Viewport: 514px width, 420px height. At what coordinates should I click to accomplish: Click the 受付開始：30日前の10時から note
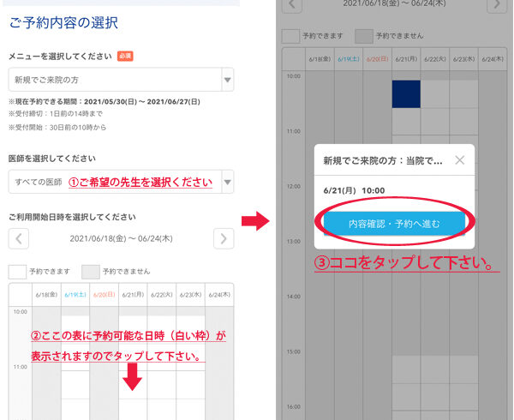click(57, 127)
